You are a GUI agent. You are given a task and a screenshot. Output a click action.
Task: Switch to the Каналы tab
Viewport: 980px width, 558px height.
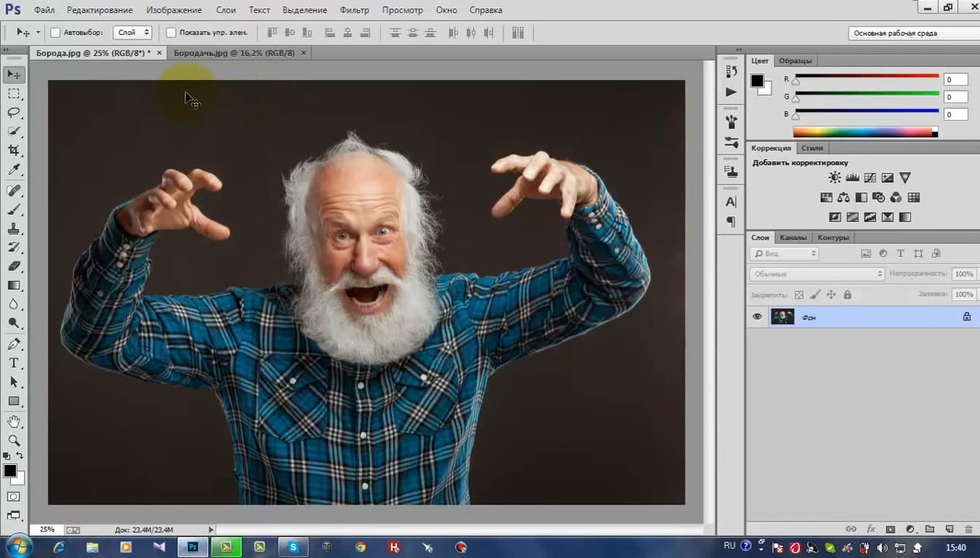click(793, 237)
